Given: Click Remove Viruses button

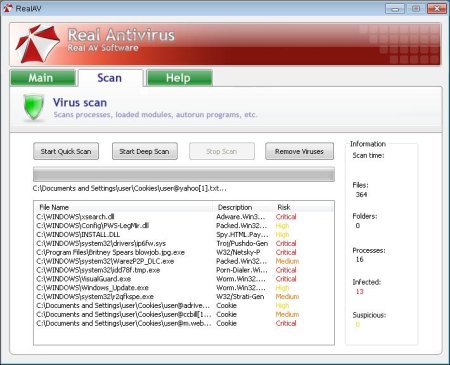Looking at the screenshot, I should [x=299, y=151].
